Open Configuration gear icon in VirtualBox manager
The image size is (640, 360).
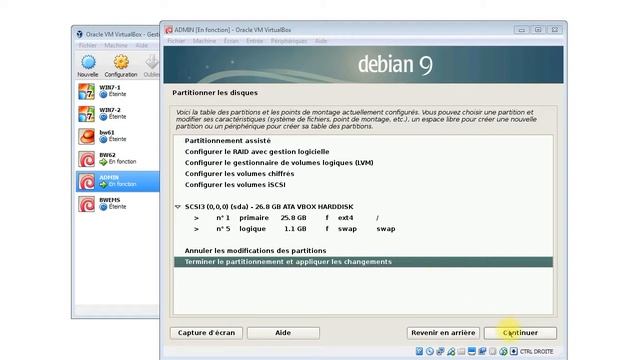121,62
